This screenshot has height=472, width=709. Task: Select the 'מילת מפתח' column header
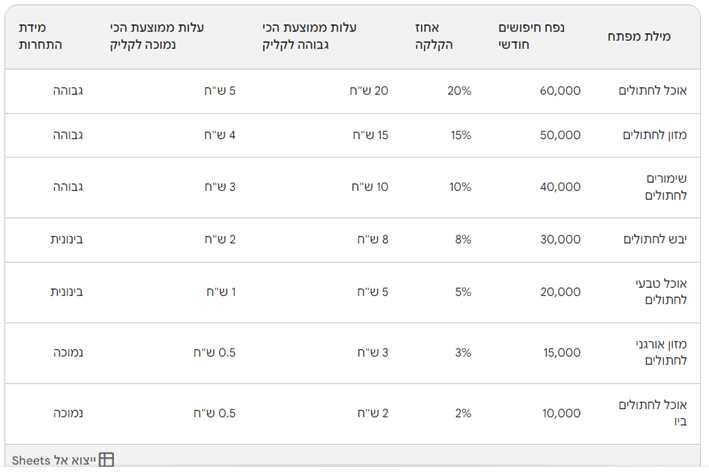638,36
